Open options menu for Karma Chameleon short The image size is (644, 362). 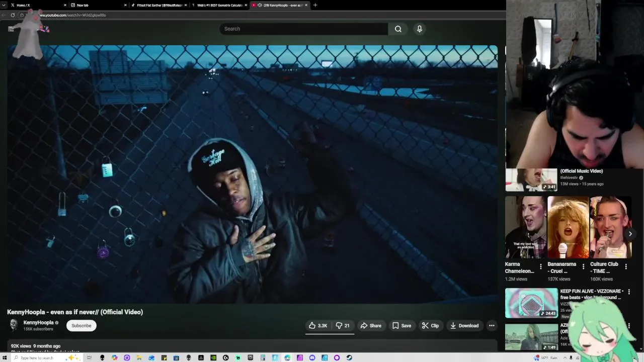click(541, 266)
